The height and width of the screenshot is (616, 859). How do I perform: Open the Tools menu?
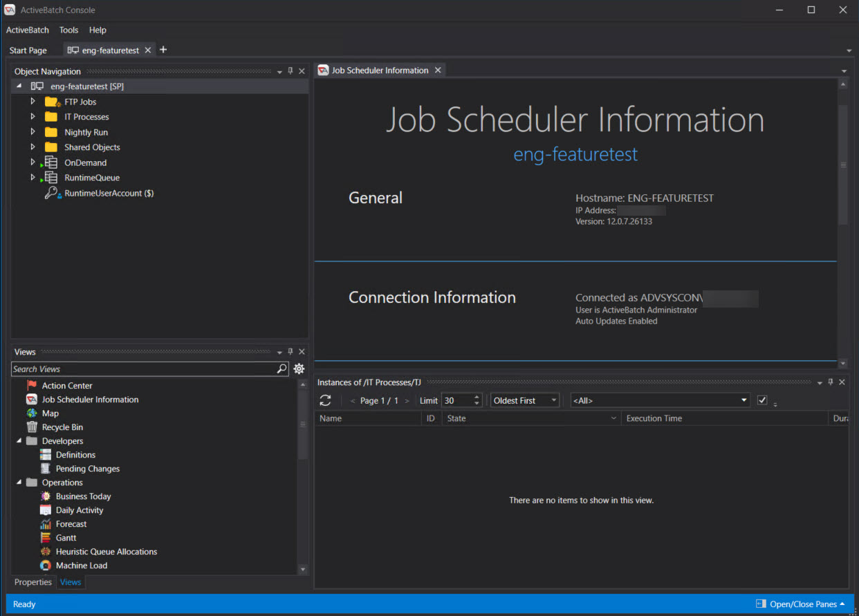pos(68,30)
